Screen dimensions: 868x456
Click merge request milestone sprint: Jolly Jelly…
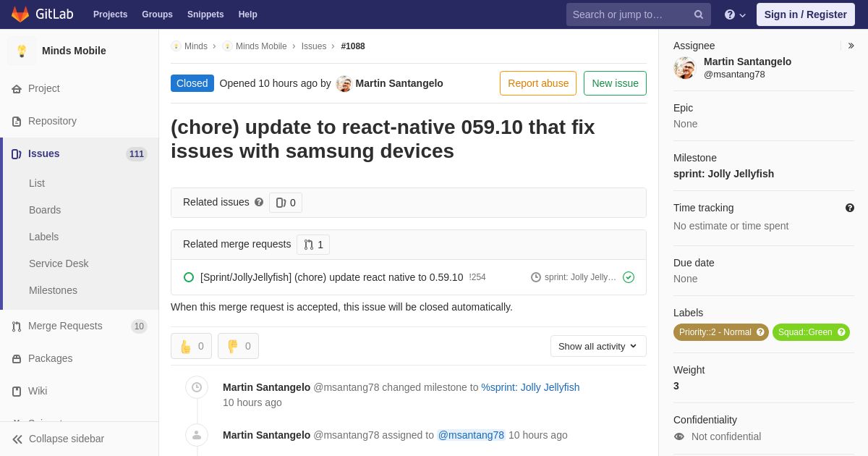[x=574, y=277]
